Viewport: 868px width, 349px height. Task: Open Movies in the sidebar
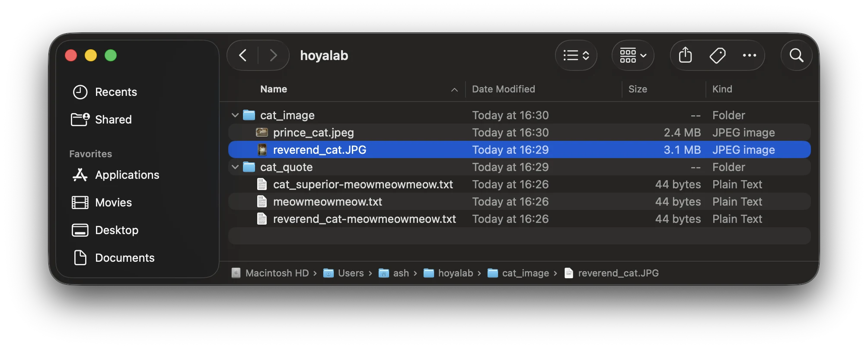(x=102, y=203)
